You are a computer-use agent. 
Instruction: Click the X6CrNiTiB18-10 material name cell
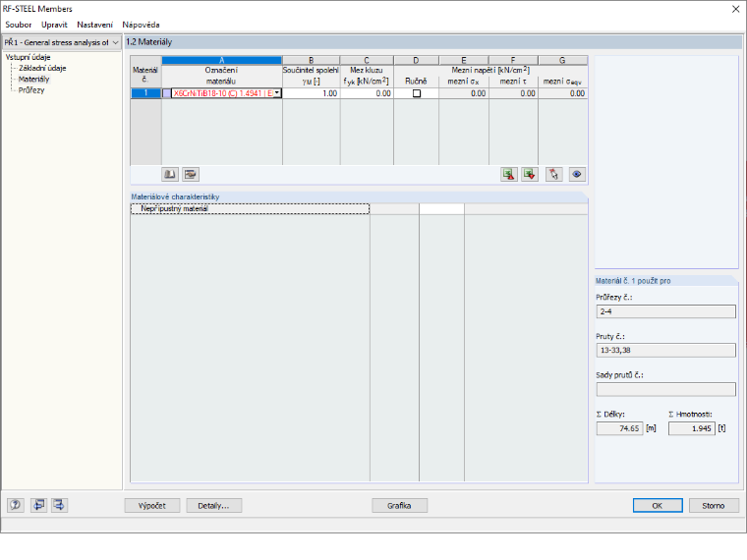click(x=223, y=93)
